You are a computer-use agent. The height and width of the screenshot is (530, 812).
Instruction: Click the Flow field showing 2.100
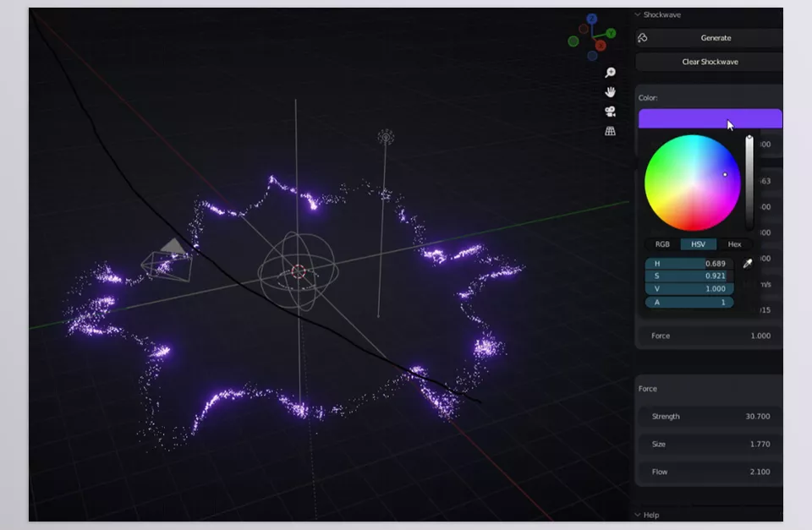pos(710,472)
